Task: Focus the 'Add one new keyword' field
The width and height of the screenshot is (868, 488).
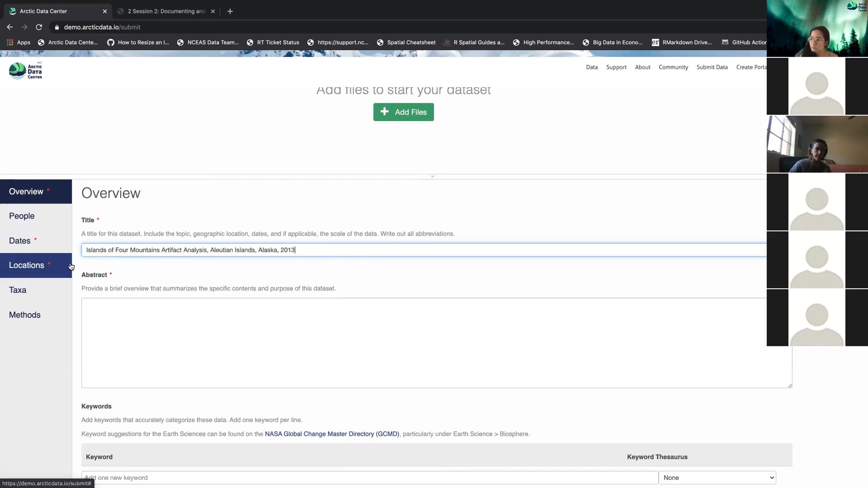Action: (x=369, y=478)
